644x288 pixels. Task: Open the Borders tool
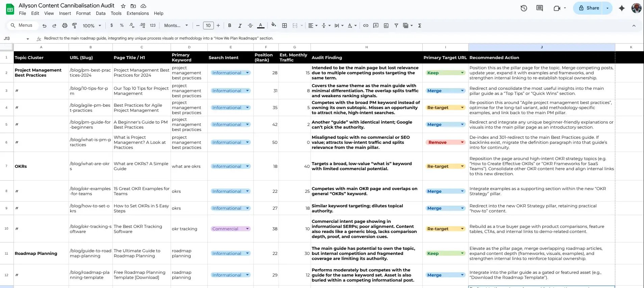pyautogui.click(x=284, y=26)
